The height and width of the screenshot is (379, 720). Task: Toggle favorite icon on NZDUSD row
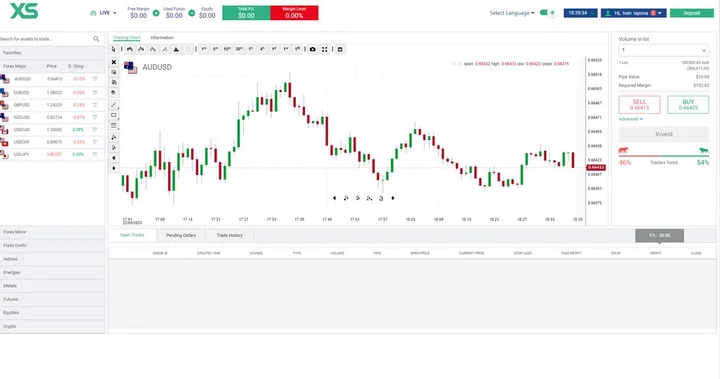[95, 117]
